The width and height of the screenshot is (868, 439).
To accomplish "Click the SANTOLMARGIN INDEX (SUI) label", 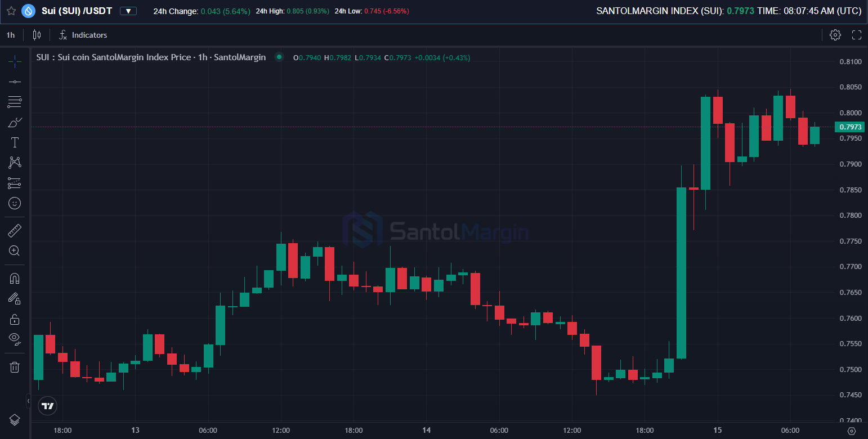I will 660,11.
